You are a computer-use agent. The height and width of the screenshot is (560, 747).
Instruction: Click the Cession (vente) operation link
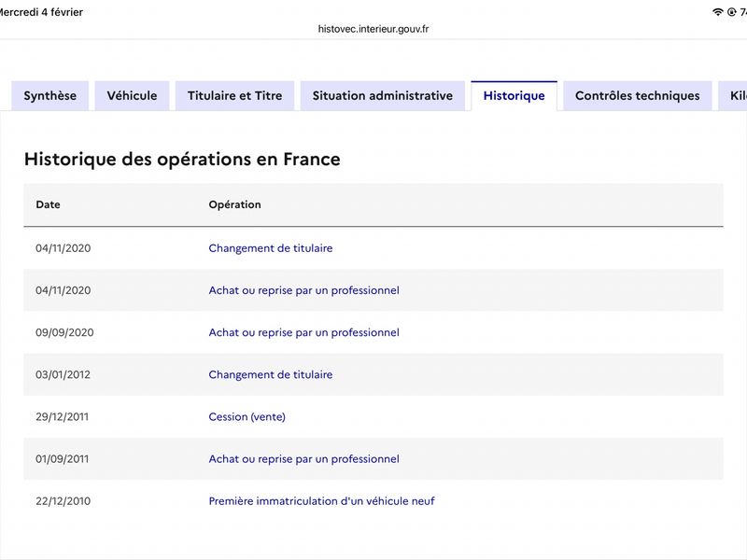247,416
